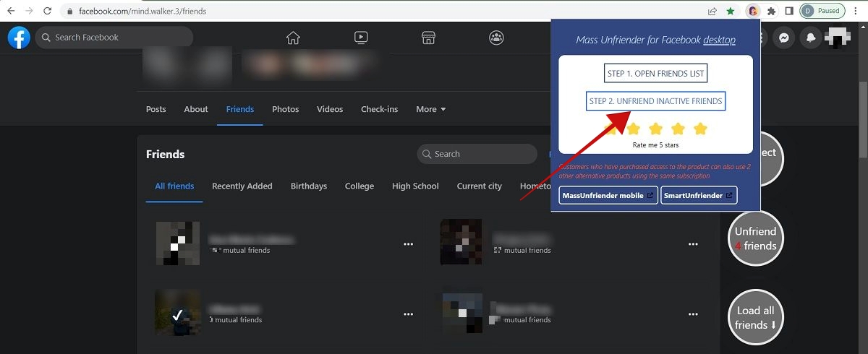868x354 pixels.
Task: Open the Messenger icon
Action: 783,38
